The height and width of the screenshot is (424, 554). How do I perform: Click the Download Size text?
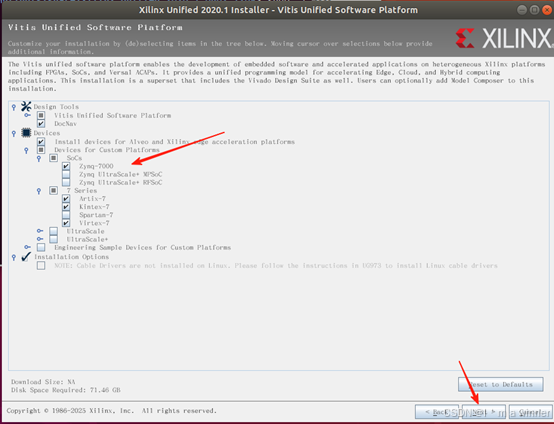coord(43,382)
